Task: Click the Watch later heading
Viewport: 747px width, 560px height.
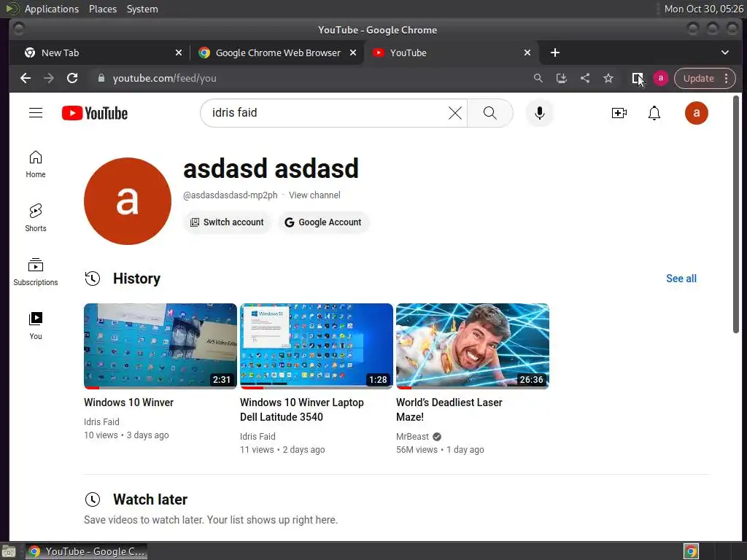Action: click(x=150, y=499)
